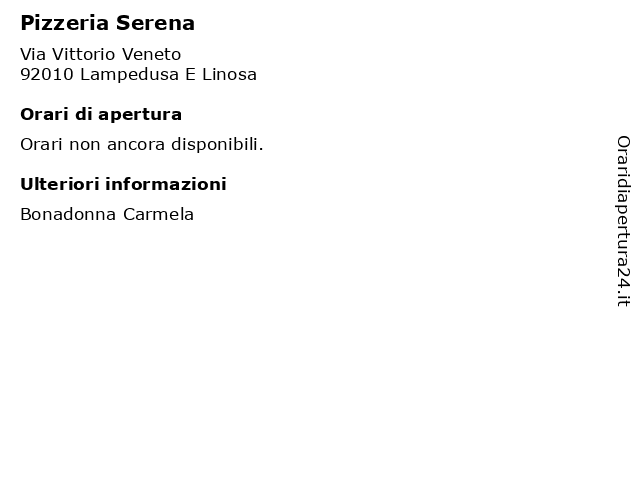
Task: Select the word Linosa in the address
Action: [x=229, y=75]
